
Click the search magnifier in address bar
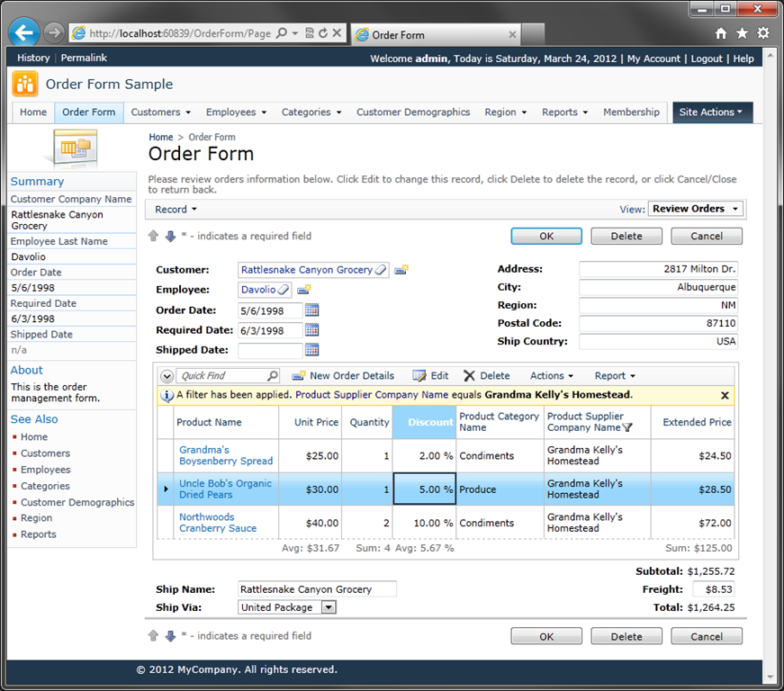pos(282,33)
